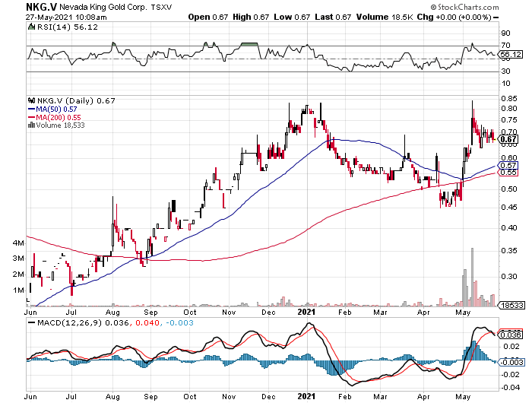Click the 0.036 MACD tag on right axis

coord(511,335)
